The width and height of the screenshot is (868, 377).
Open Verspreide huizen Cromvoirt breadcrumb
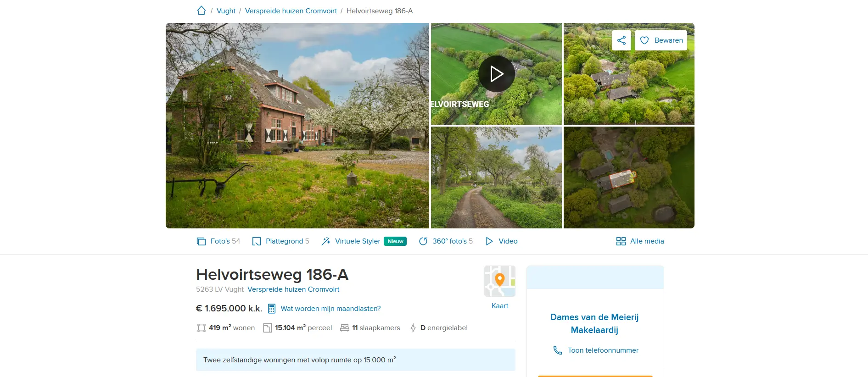291,11
